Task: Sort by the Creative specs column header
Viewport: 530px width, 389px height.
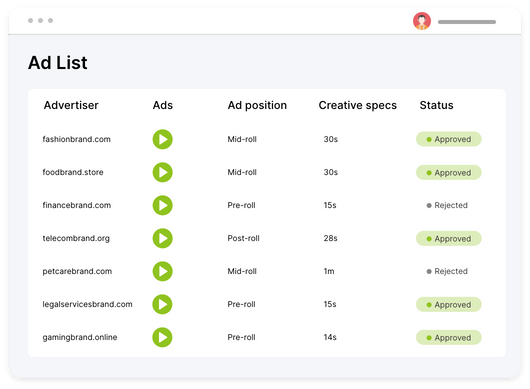Action: point(358,105)
